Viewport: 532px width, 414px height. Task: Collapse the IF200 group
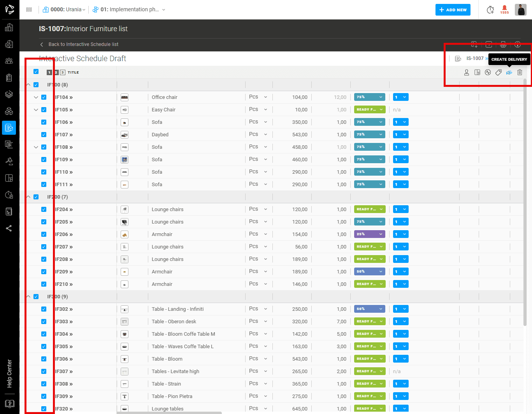coord(28,197)
